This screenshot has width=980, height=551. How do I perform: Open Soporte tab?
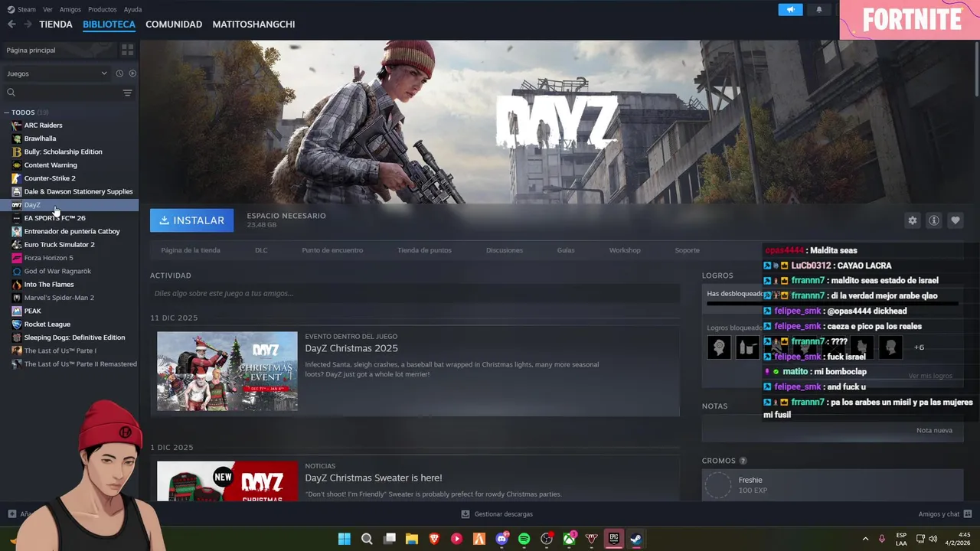coord(687,250)
